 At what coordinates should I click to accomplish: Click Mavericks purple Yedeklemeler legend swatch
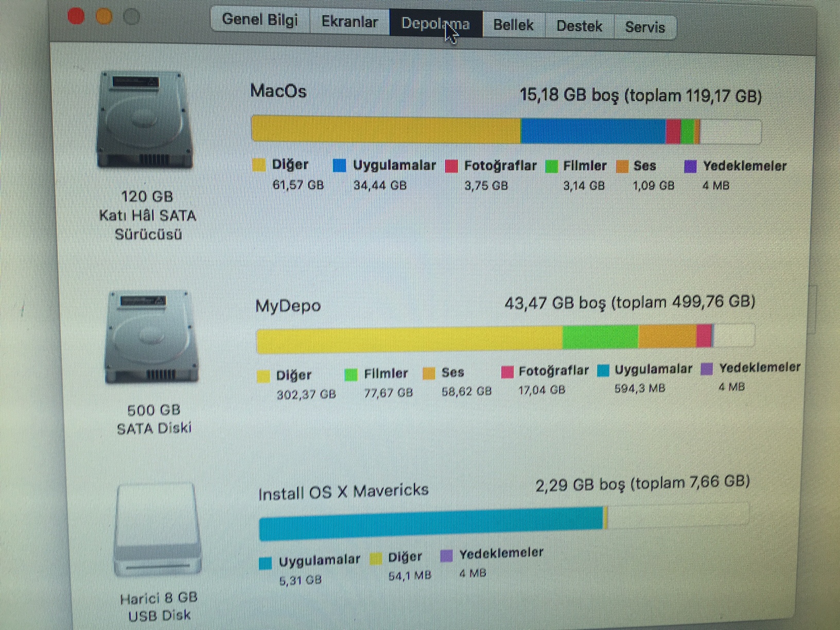pos(446,556)
